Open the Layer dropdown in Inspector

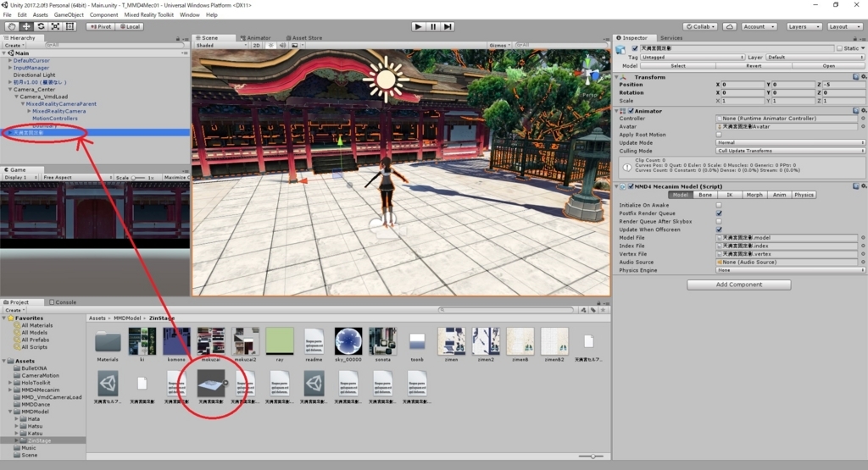pyautogui.click(x=815, y=57)
